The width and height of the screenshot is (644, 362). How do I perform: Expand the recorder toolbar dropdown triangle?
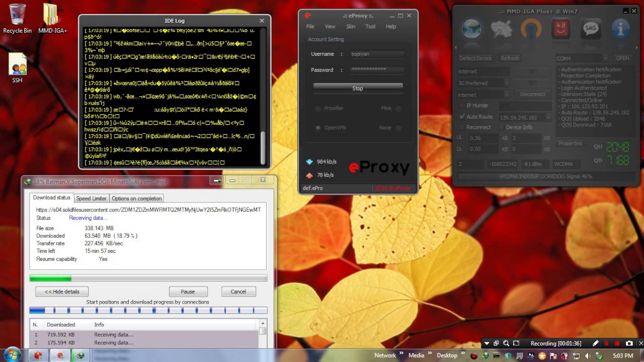click(487, 344)
